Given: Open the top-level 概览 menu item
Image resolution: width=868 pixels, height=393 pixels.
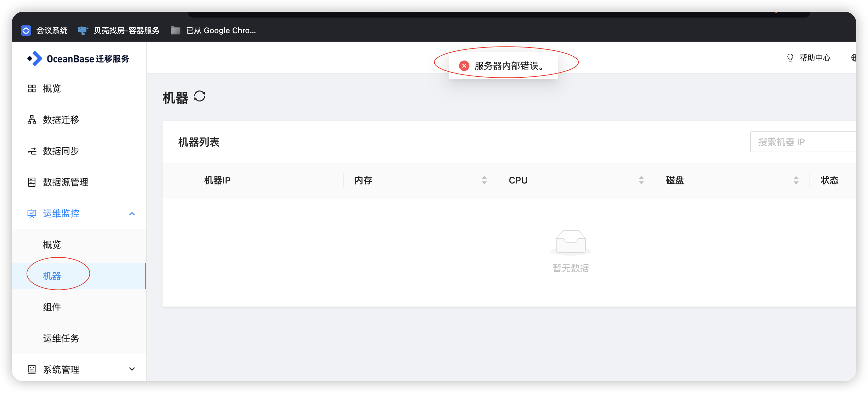Looking at the screenshot, I should (79, 89).
